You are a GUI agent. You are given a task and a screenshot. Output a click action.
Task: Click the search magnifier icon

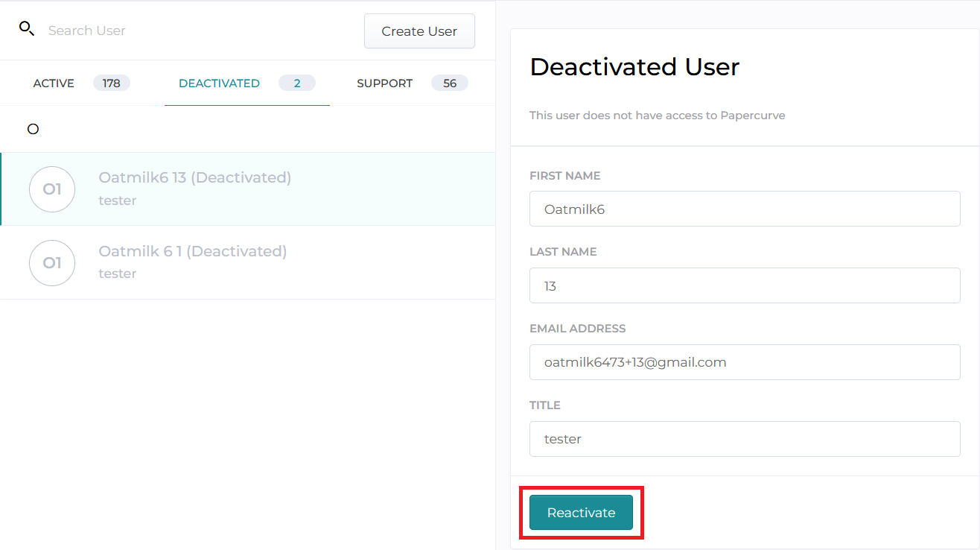[x=27, y=29]
